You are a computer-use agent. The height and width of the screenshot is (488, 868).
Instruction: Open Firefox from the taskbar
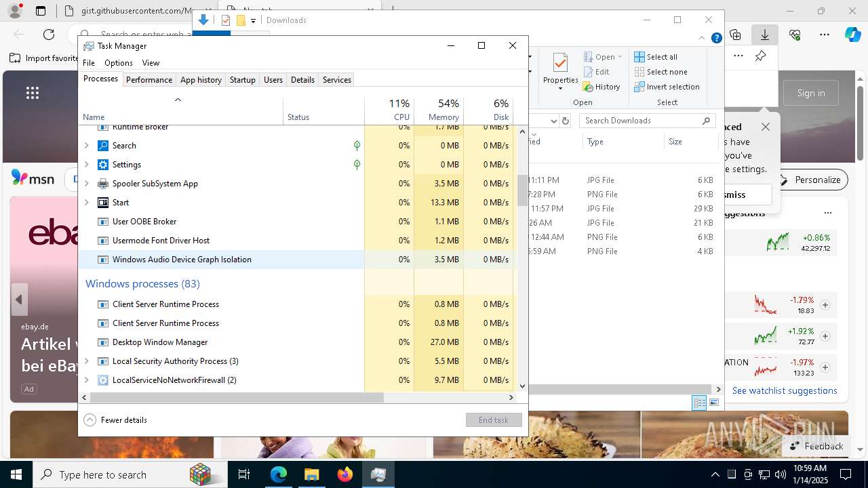345,474
